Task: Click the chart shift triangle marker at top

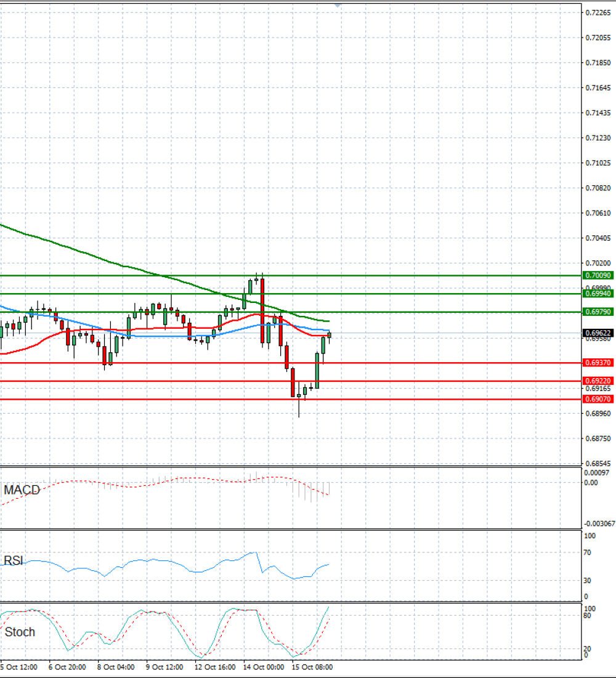Action: click(x=338, y=6)
